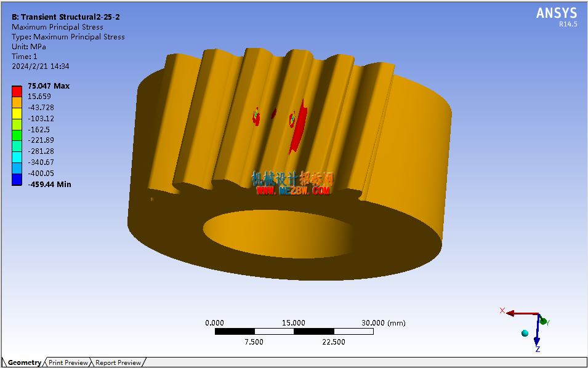Image resolution: width=588 pixels, height=368 pixels.
Task: Click the green Y axis of the triad
Action: click(x=542, y=321)
